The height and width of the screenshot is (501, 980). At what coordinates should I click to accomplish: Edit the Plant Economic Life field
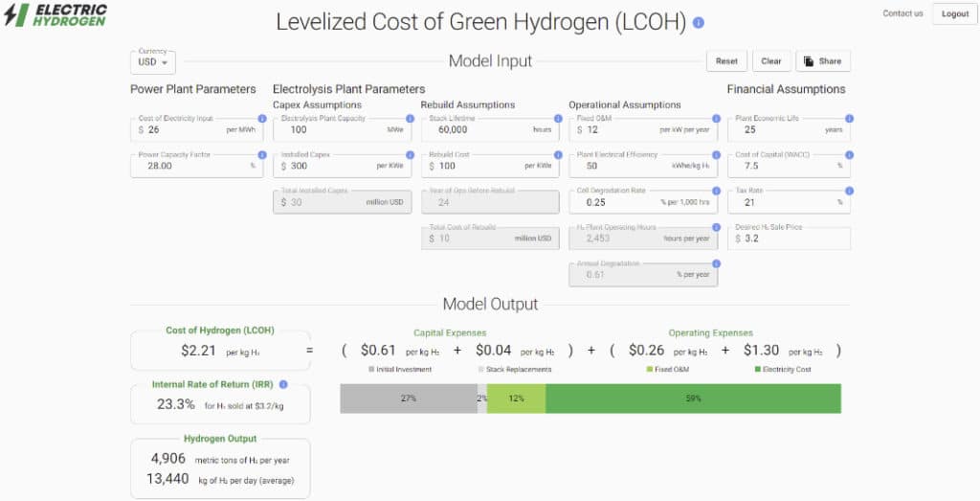click(789, 129)
